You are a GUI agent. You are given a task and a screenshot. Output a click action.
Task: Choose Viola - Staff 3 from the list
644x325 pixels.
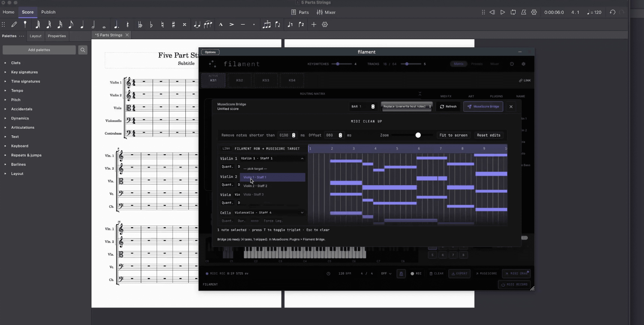[272, 194]
